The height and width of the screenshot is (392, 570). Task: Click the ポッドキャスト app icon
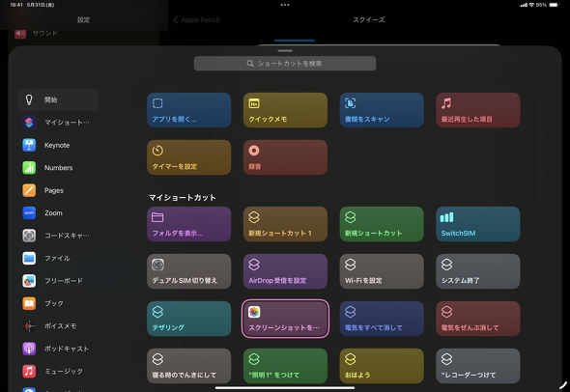(x=29, y=349)
